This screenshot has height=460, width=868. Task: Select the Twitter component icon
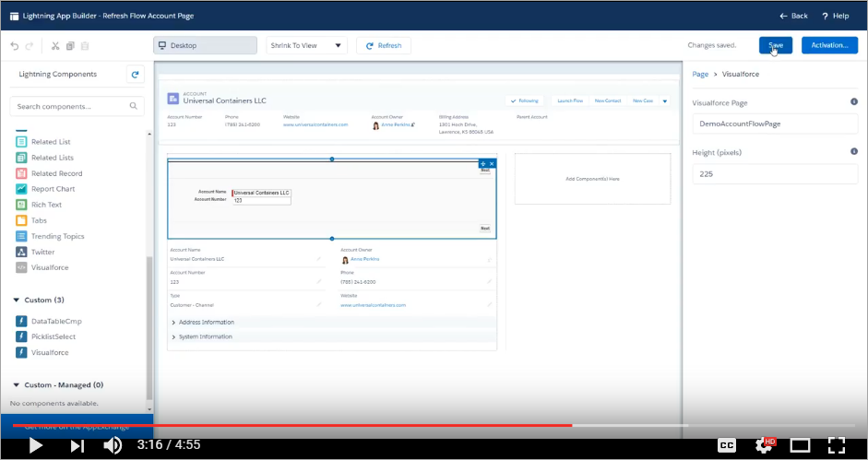[21, 252]
